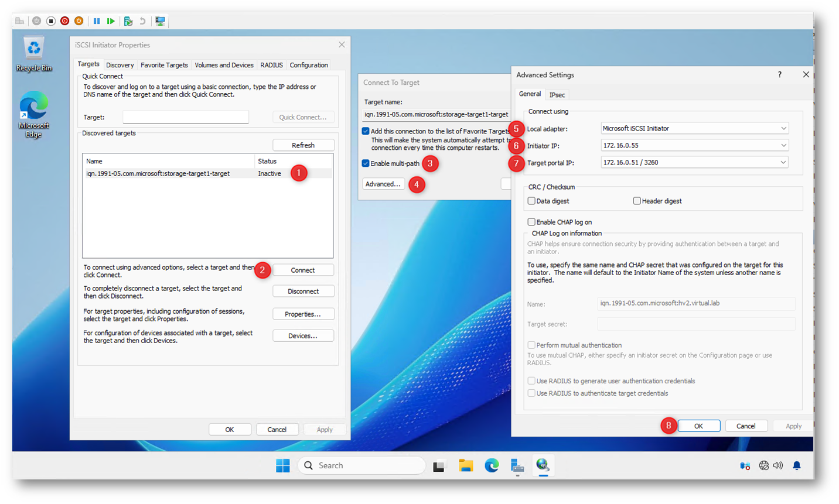Pause the virtual machine
This screenshot has height=504, width=839.
click(x=97, y=21)
